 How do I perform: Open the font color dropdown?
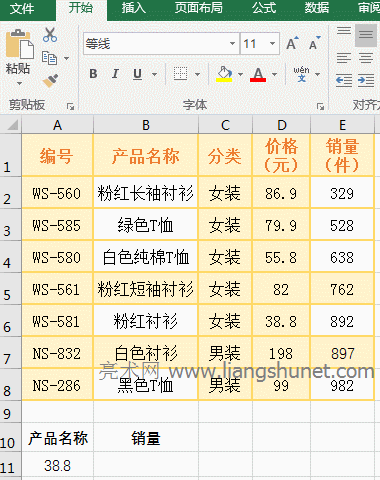274,74
